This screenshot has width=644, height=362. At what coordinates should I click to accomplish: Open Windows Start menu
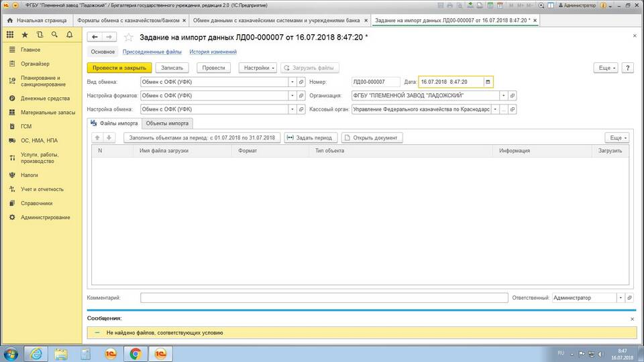point(11,354)
